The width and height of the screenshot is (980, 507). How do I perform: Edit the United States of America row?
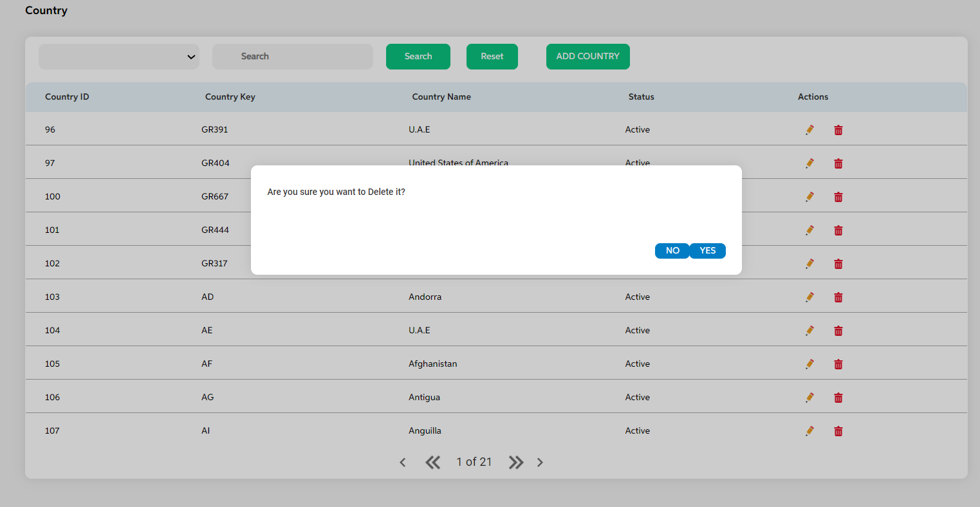click(x=809, y=163)
